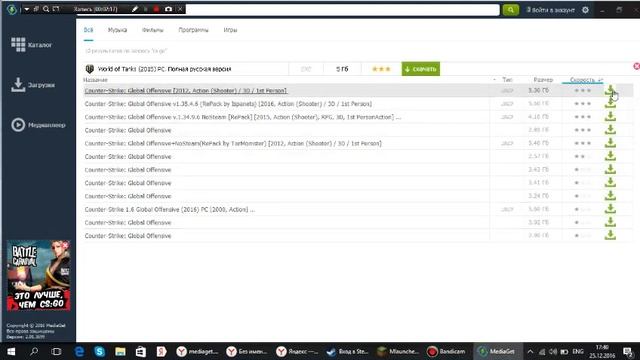
Task: Download the 2.57 ГБ Counter-Strike row
Action: click(x=610, y=156)
